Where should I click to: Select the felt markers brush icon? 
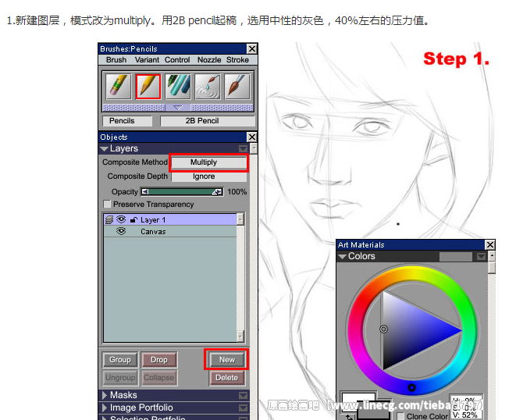pyautogui.click(x=178, y=87)
